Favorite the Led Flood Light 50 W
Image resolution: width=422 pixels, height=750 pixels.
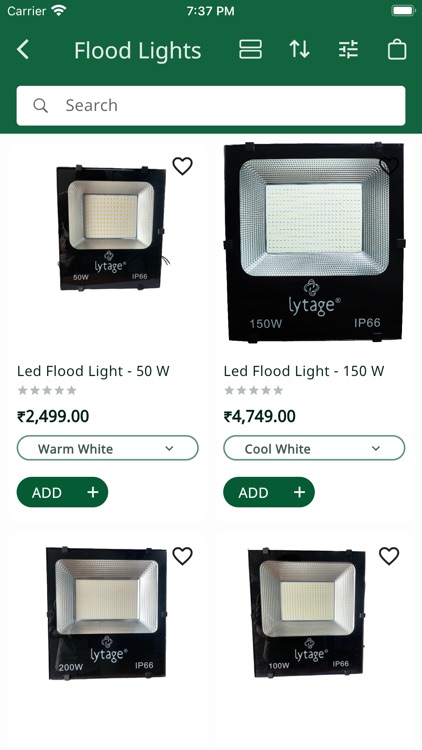tap(182, 166)
